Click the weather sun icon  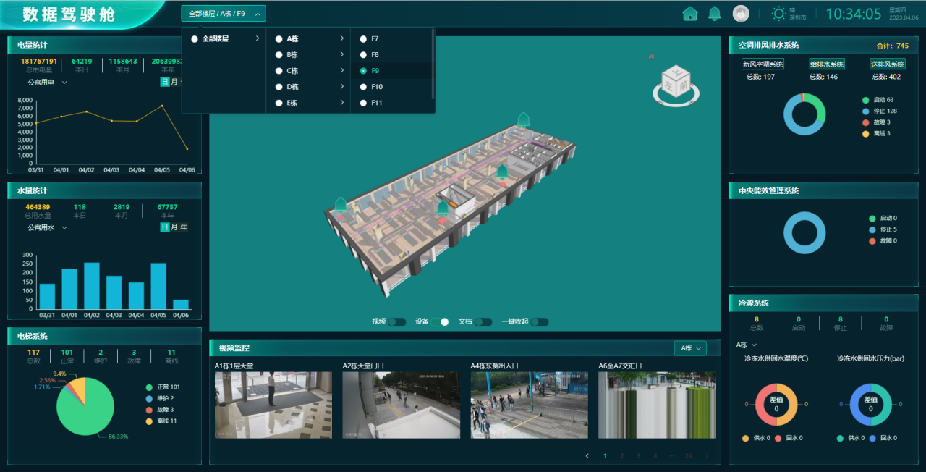tap(779, 14)
